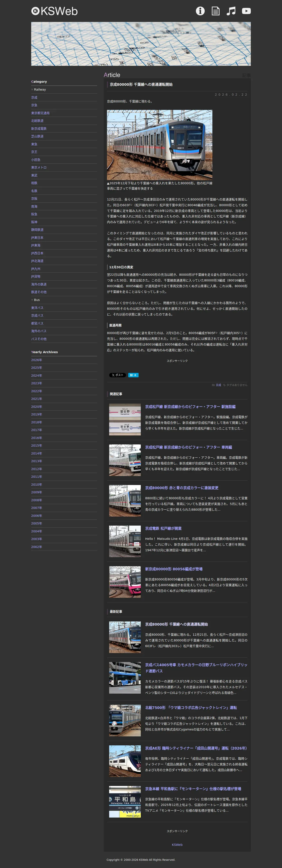View the 2010年 yearly archive
This screenshot has height=868, width=282.
36,485
